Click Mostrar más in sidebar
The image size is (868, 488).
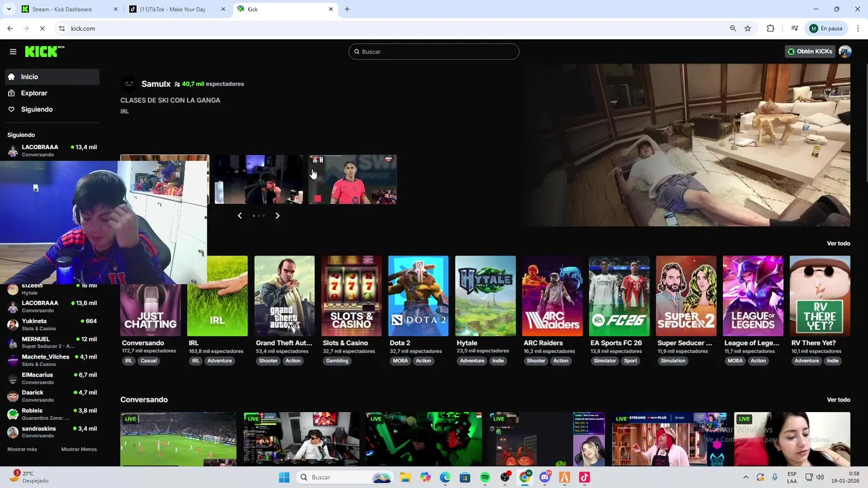coord(22,449)
